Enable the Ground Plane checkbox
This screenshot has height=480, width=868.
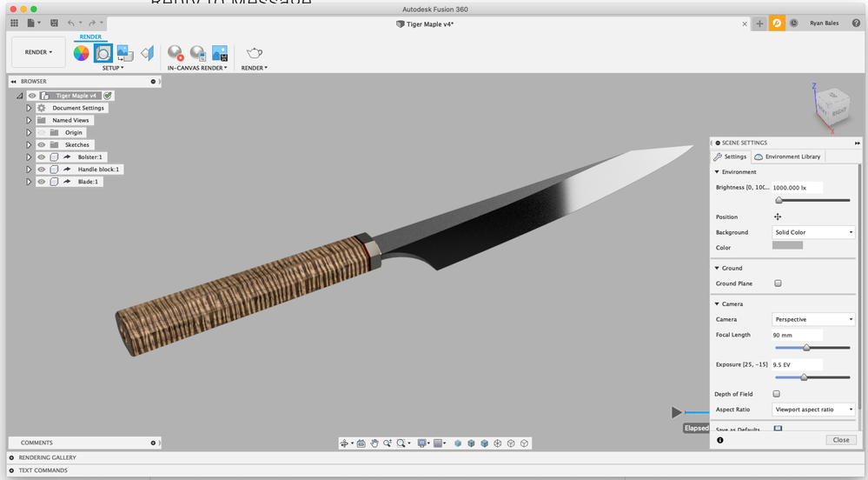click(x=778, y=283)
